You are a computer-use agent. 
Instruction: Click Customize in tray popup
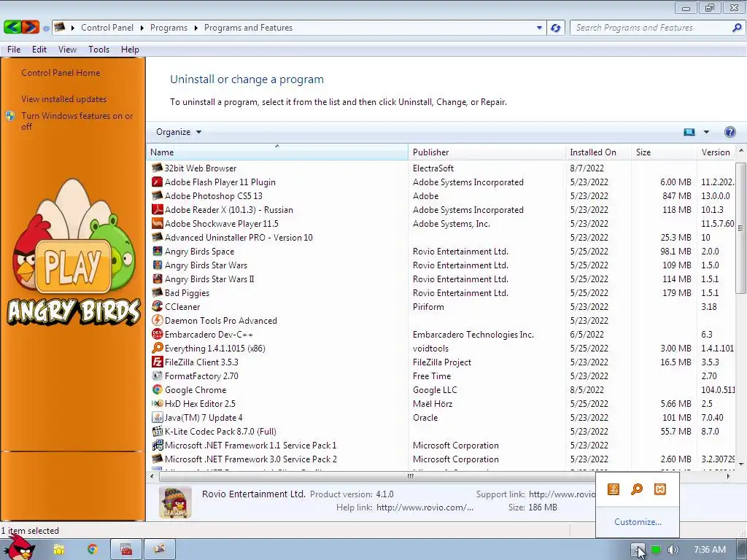pos(638,522)
